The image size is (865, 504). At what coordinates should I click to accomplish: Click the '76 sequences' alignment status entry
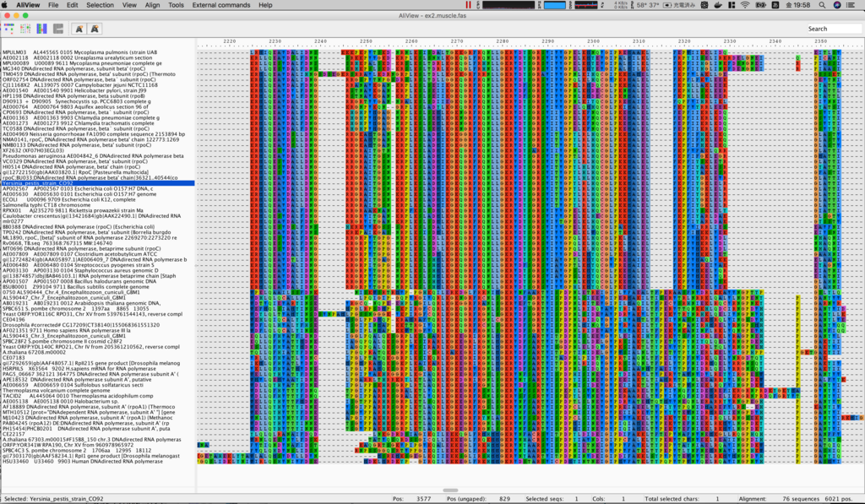800,498
